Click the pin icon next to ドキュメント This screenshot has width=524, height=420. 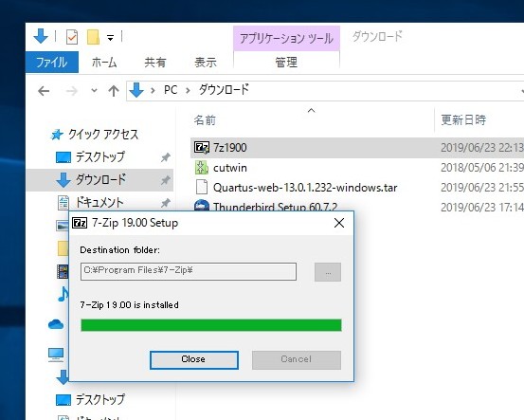pyautogui.click(x=165, y=203)
